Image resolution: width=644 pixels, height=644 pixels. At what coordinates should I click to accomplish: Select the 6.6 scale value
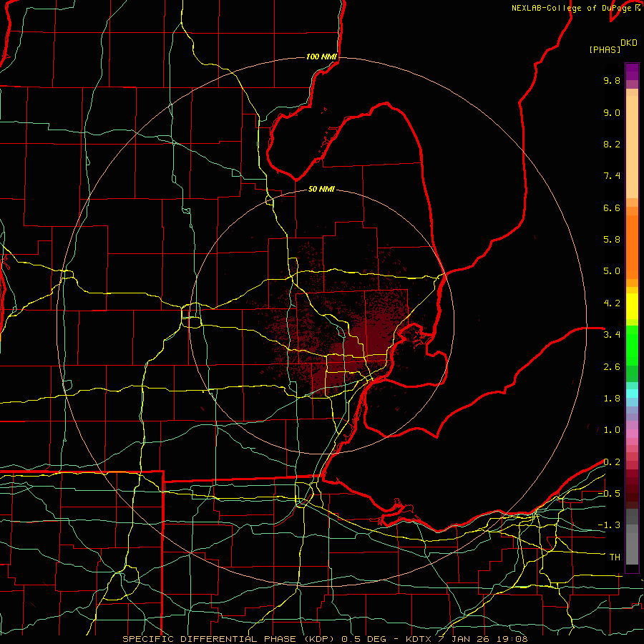click(612, 208)
